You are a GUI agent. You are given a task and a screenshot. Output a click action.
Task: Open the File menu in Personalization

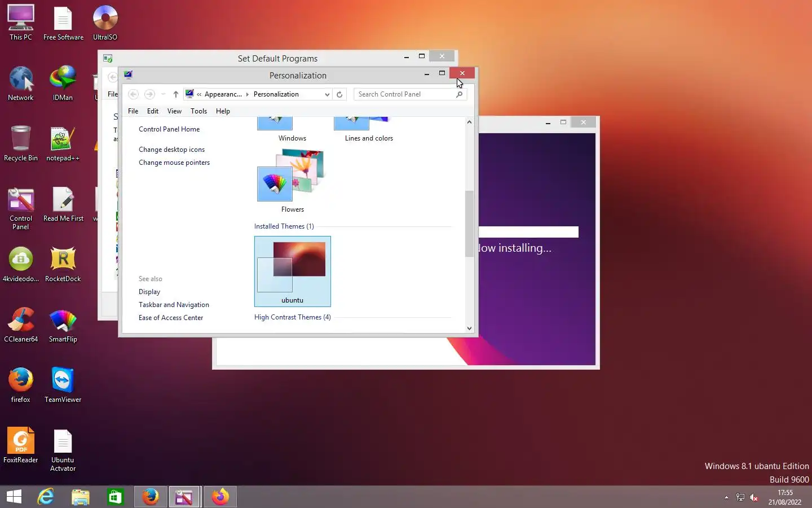[133, 111]
